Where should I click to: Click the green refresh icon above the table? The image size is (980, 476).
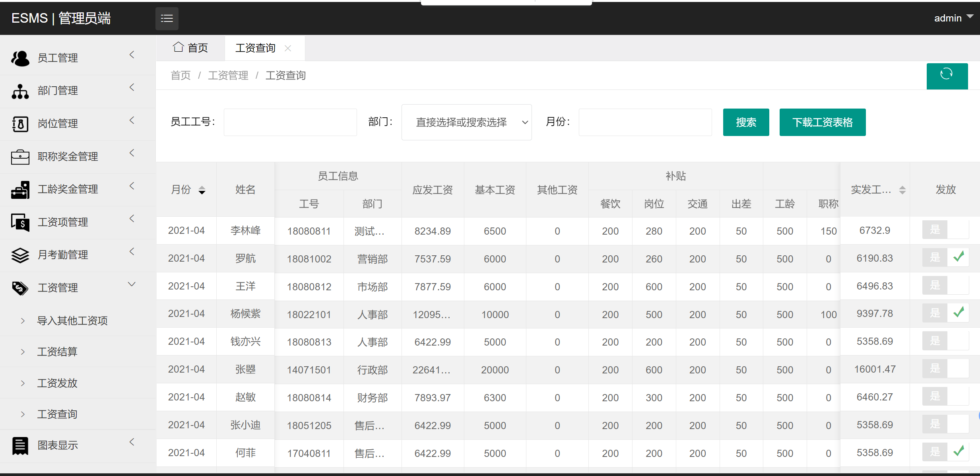pyautogui.click(x=947, y=76)
